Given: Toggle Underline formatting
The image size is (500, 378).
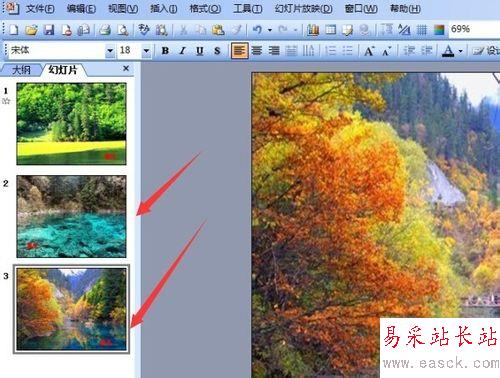Looking at the screenshot, I should pyautogui.click(x=200, y=51).
